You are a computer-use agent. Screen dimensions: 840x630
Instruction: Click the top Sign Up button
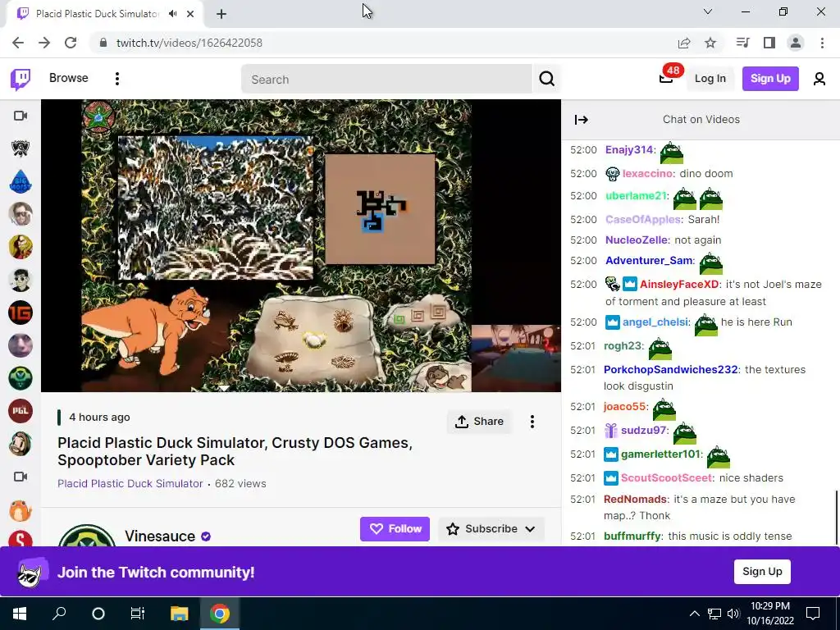point(770,79)
